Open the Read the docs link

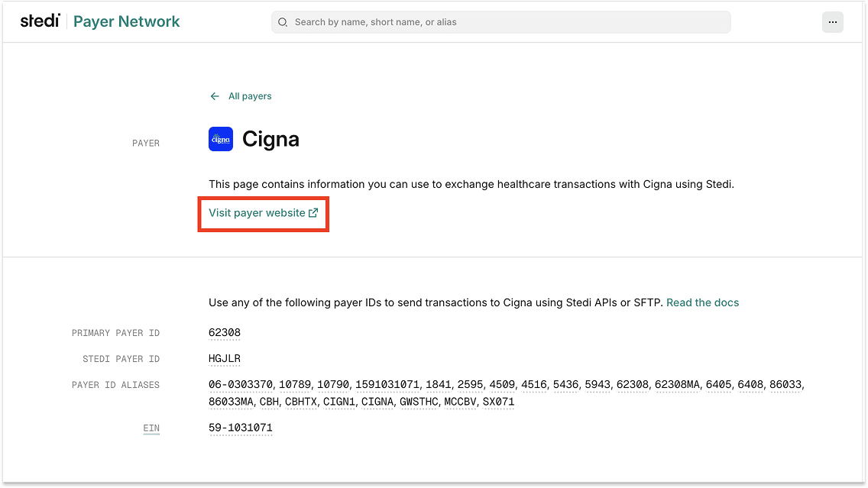click(x=702, y=302)
